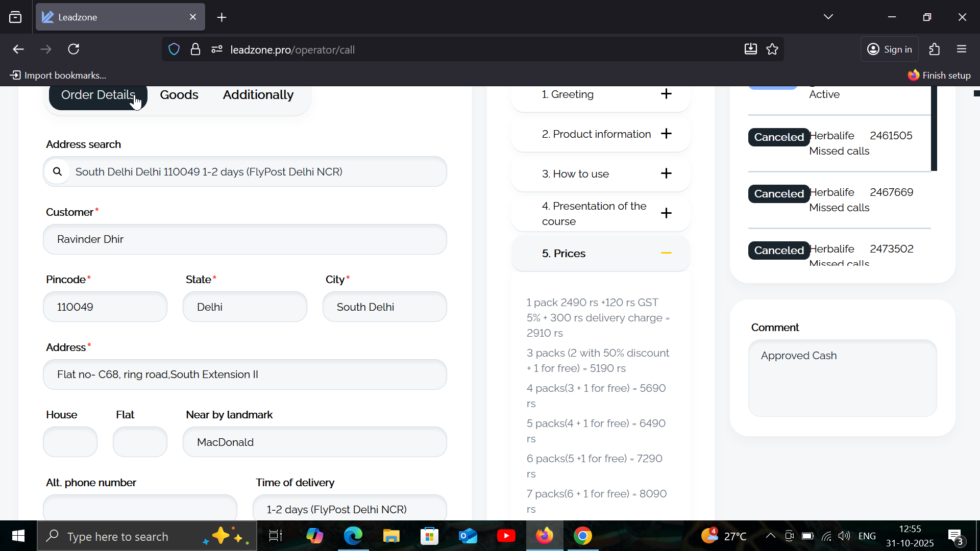The image size is (980, 551).
Task: Expand the Greeting script section
Action: click(x=666, y=94)
